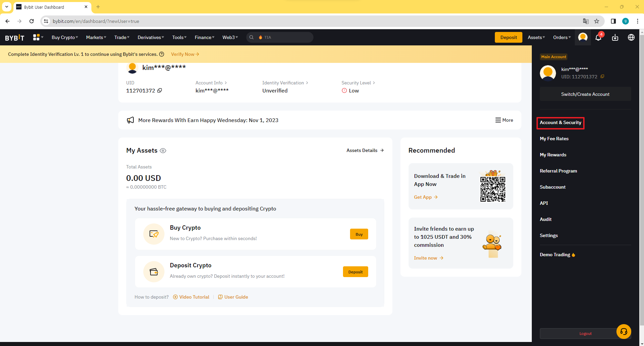Bookmark this page with the star icon

tap(597, 21)
